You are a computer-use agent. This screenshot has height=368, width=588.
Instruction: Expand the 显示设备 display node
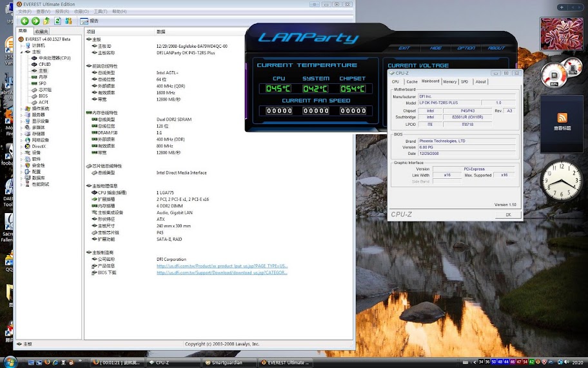(x=21, y=121)
